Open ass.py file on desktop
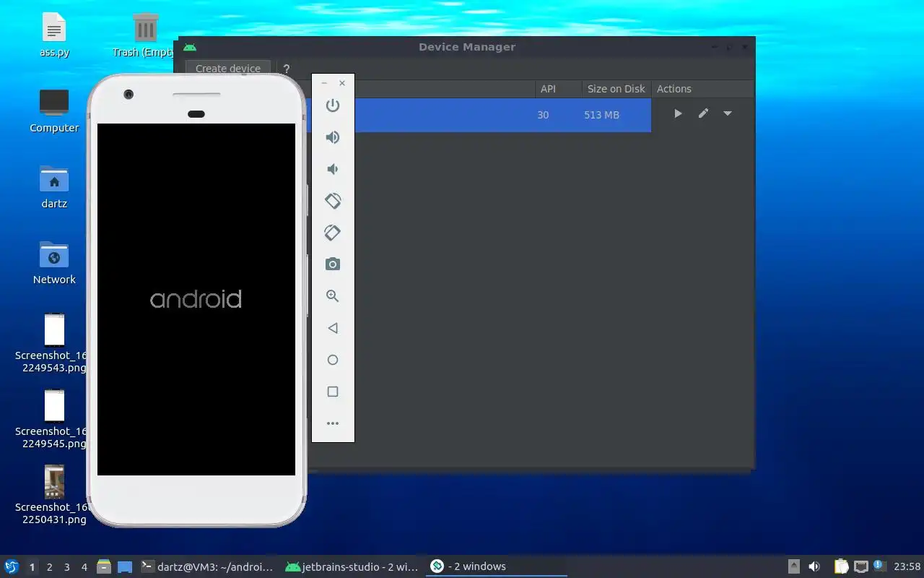The image size is (924, 578). pos(54,36)
